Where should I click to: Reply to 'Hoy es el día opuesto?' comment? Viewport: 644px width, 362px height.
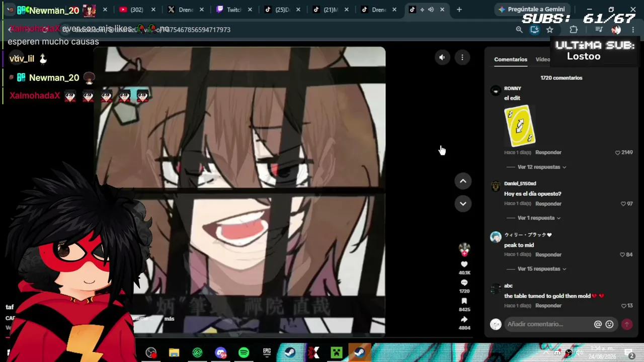[x=548, y=204]
